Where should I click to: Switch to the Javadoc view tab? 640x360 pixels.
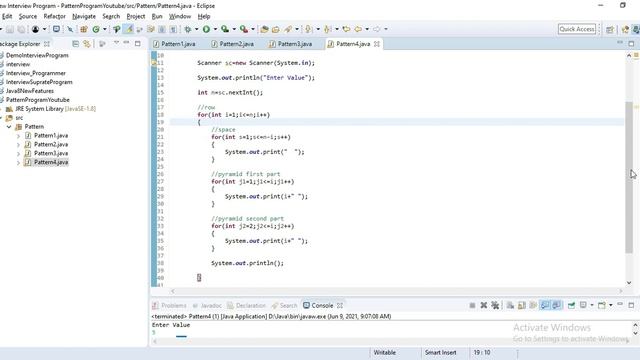click(207, 305)
